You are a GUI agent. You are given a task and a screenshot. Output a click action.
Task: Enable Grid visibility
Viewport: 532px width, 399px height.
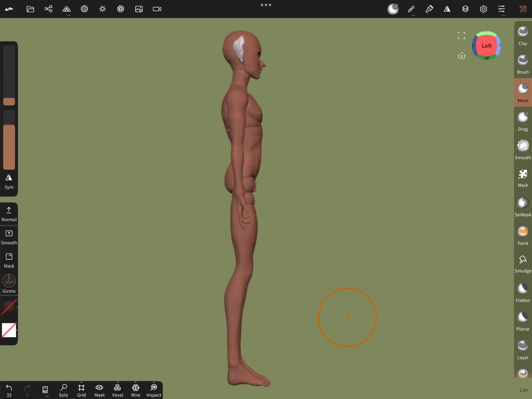pos(81,389)
